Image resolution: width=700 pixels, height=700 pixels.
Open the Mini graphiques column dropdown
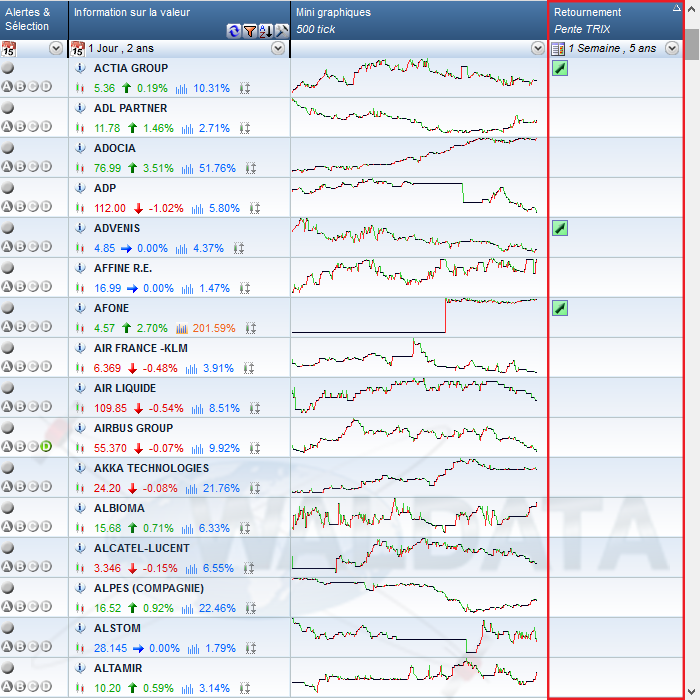click(538, 48)
